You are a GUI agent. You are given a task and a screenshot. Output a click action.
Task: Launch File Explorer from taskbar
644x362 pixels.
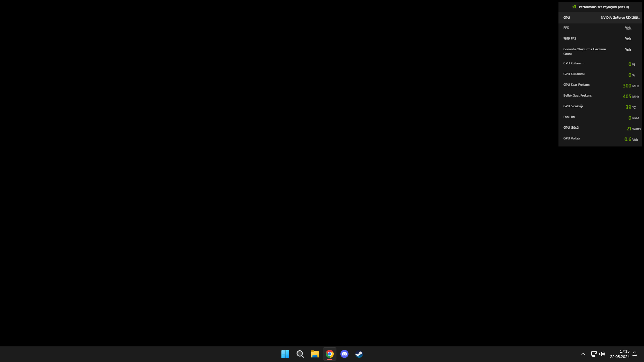[315, 354]
